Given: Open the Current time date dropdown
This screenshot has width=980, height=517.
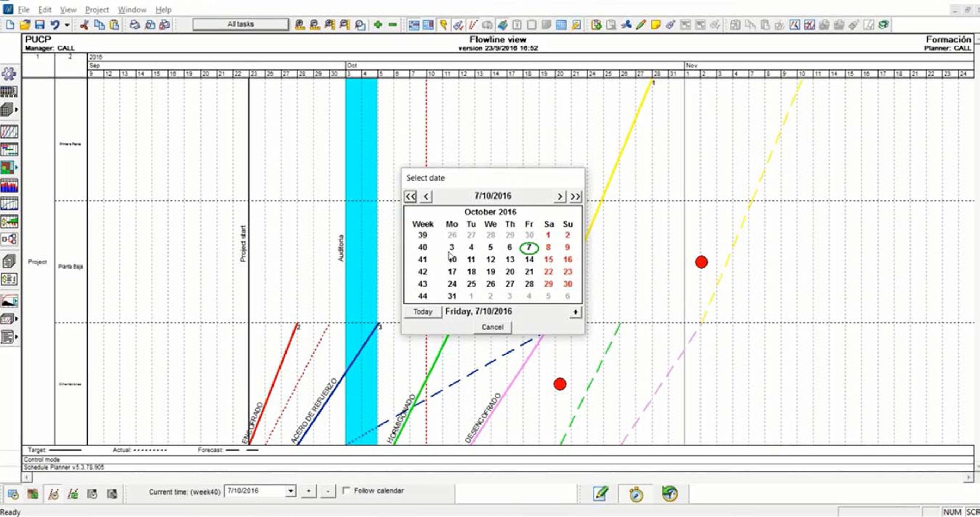Looking at the screenshot, I should [291, 491].
